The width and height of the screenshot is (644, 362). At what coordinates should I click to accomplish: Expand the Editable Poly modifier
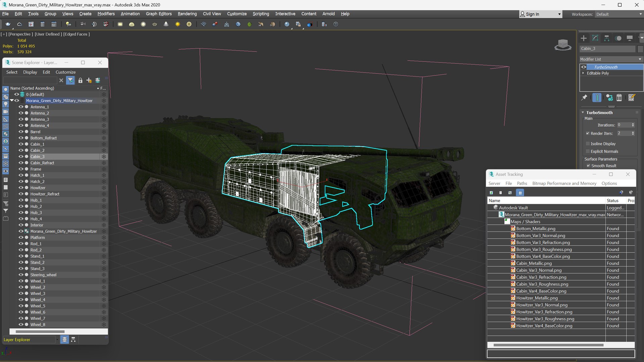pyautogui.click(x=583, y=73)
